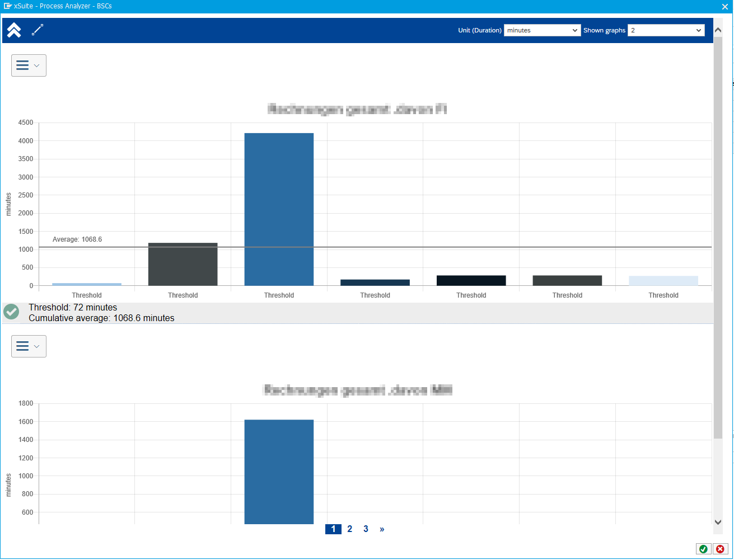This screenshot has height=560, width=734.
Task: Click the scroll down arrow
Action: coord(718,522)
